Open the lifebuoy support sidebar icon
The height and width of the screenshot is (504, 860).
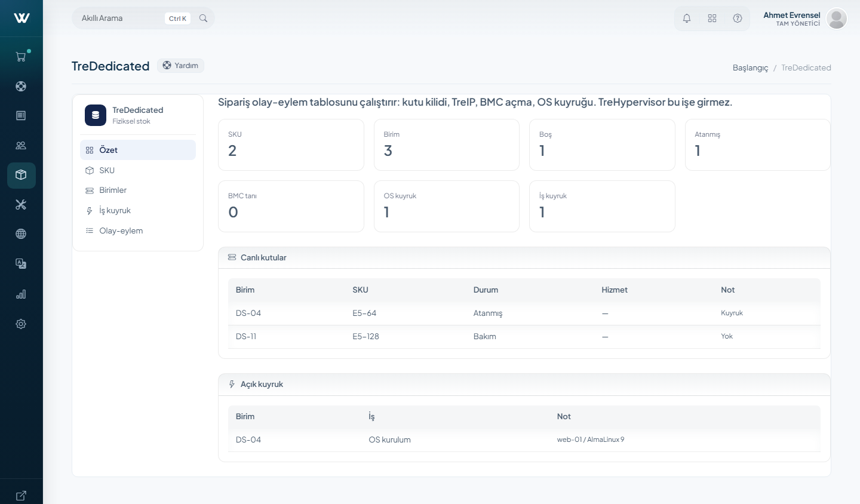pyautogui.click(x=21, y=86)
